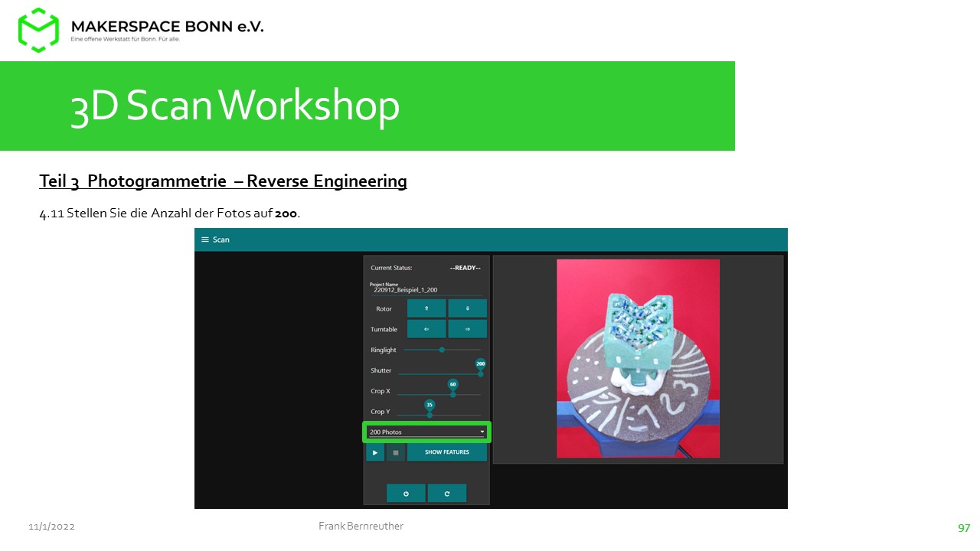Rotate turntable left with the arrow button
The image size is (980, 551).
(426, 329)
